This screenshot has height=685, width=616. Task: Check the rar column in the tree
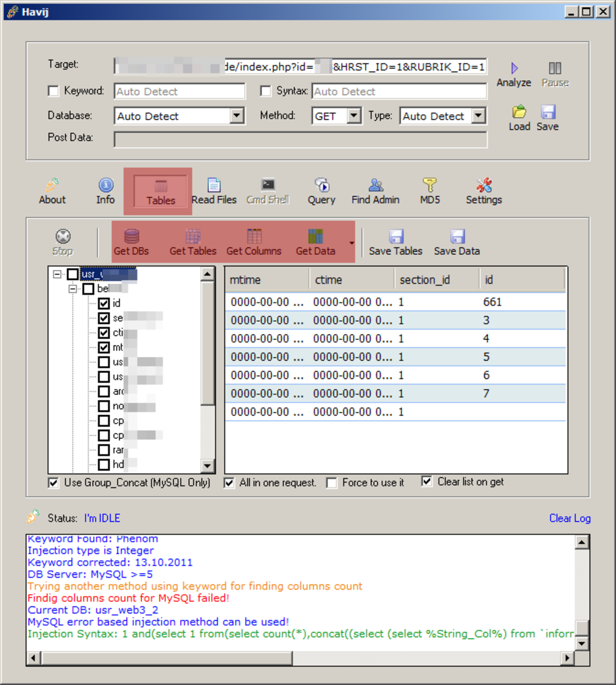click(x=104, y=450)
